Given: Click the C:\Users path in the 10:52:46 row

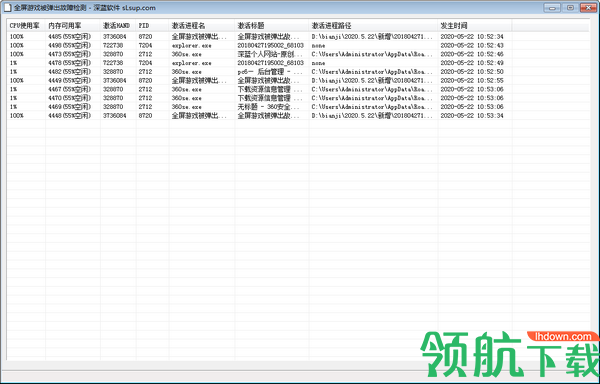Looking at the screenshot, I should 372,54.
